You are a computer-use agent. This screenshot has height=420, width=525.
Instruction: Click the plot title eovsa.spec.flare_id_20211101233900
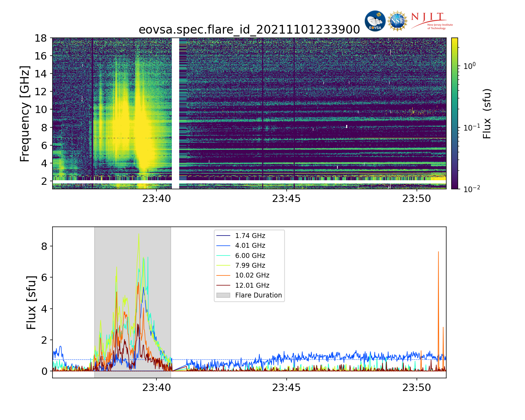[249, 30]
